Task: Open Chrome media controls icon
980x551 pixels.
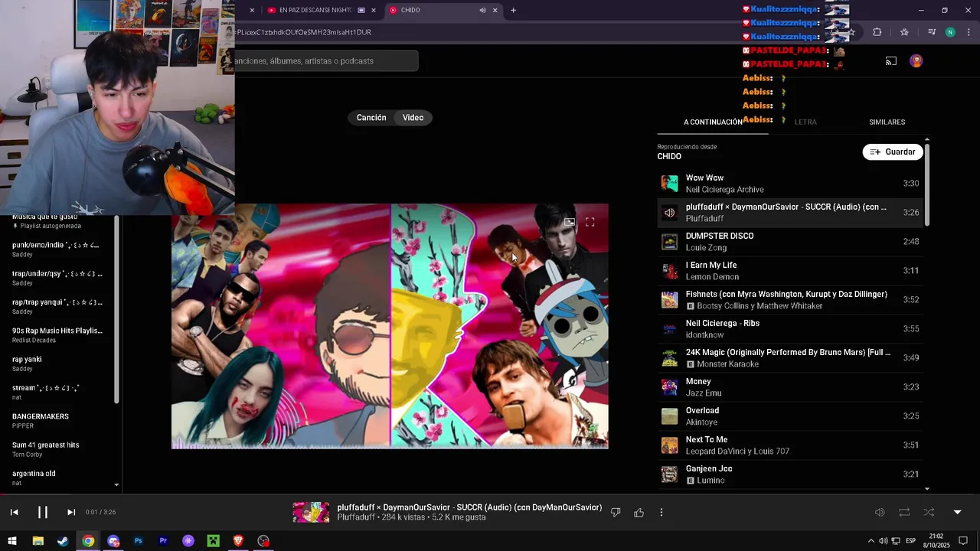Action: tap(931, 32)
